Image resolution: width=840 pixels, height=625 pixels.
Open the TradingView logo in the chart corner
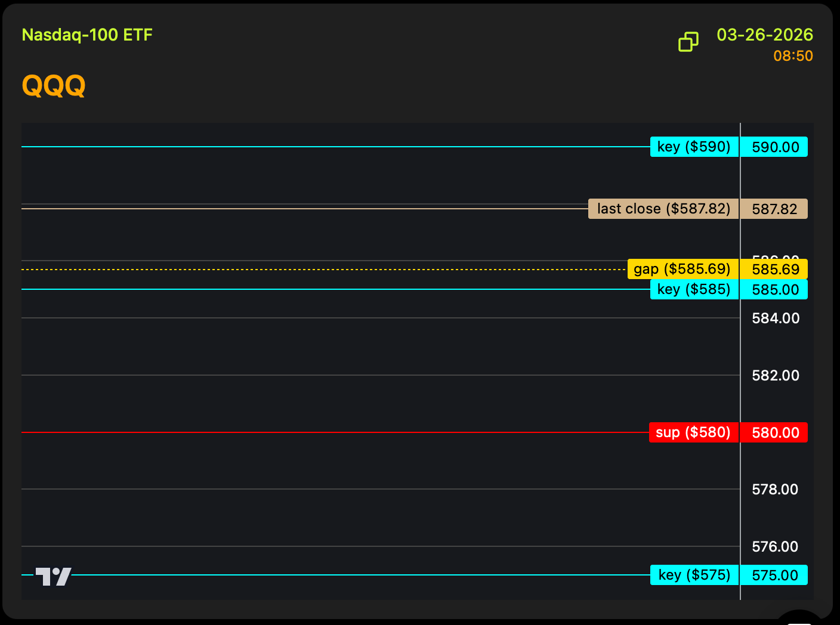click(53, 577)
